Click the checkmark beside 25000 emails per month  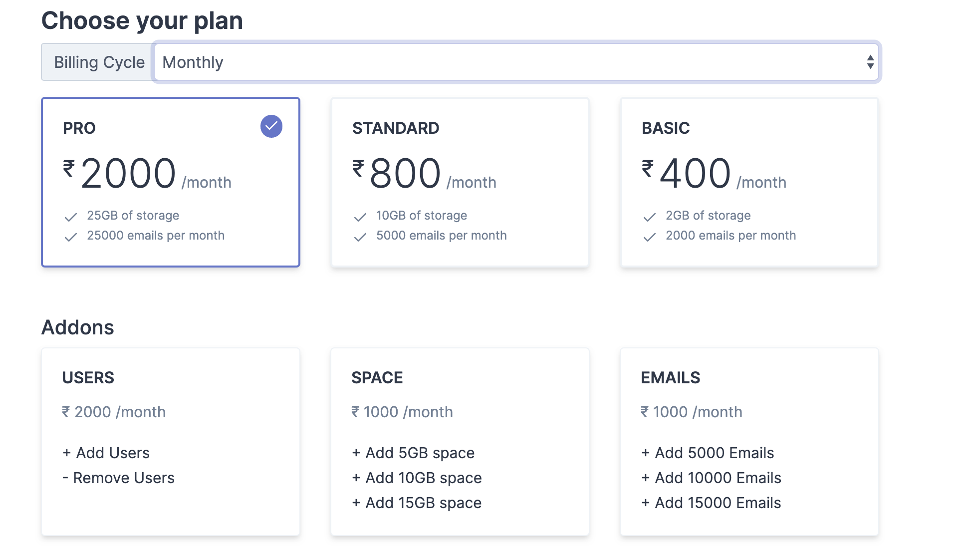(71, 237)
